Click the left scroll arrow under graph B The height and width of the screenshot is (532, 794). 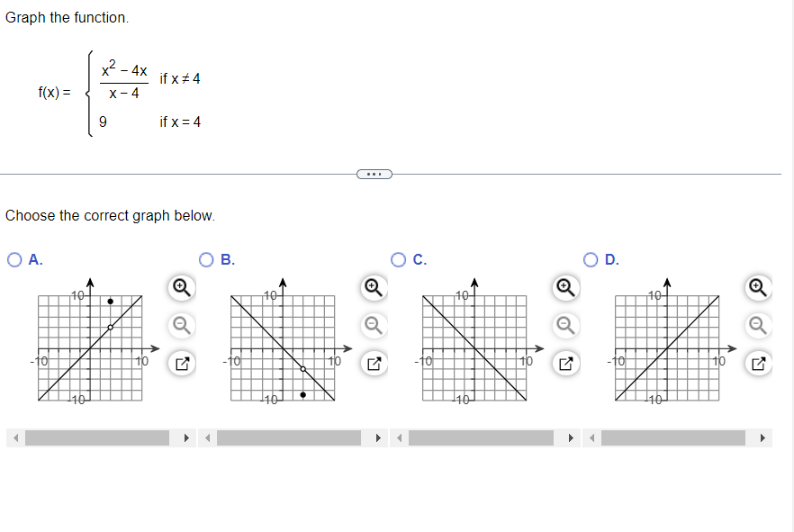click(205, 437)
